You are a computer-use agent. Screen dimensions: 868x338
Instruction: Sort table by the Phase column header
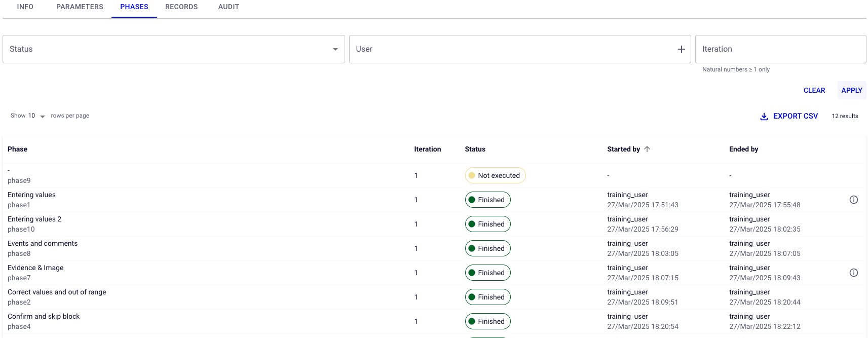[x=18, y=149]
